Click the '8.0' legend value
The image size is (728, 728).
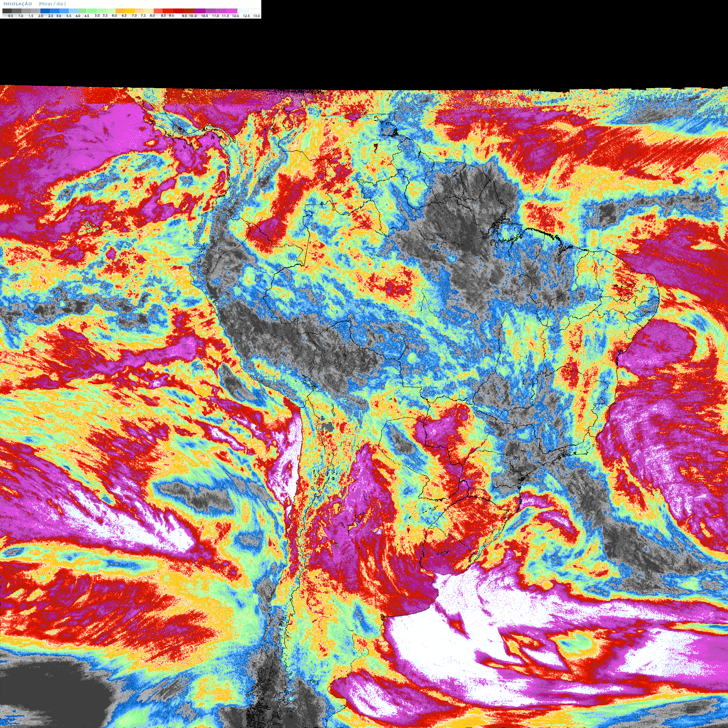pos(152,15)
